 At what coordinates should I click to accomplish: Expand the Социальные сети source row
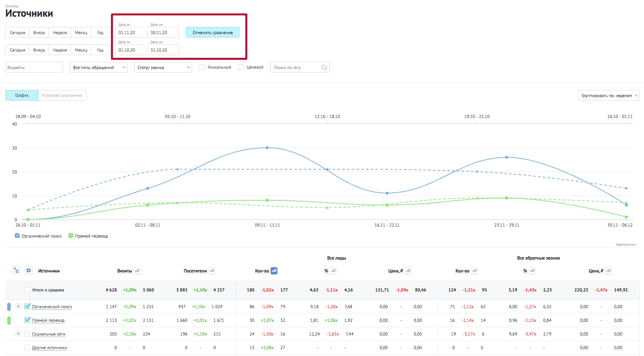(18, 334)
